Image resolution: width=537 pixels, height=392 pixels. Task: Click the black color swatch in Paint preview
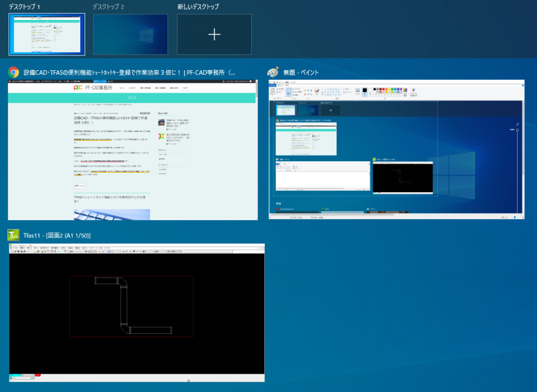364,91
